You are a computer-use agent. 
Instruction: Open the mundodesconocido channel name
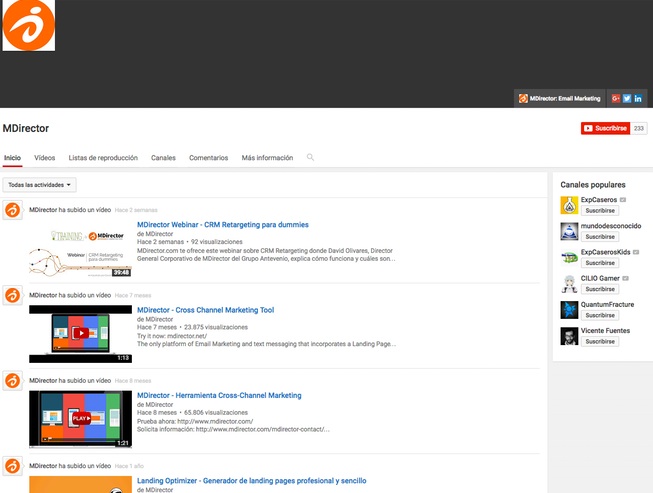point(611,226)
